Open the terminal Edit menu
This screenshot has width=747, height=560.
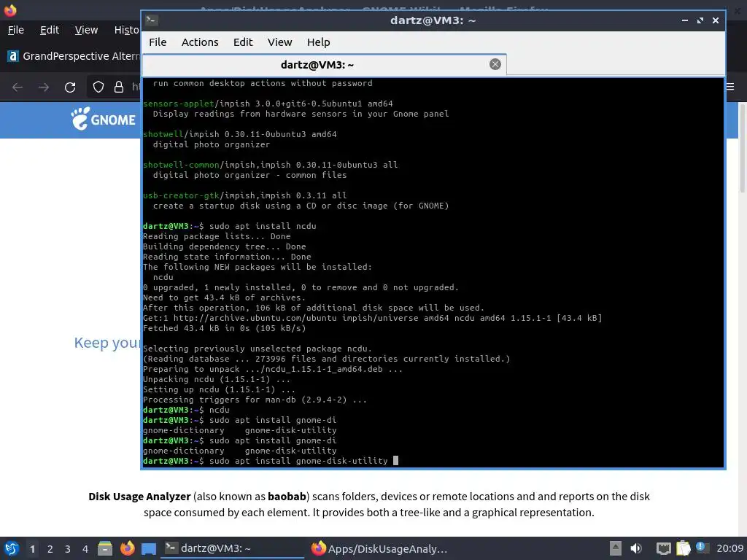(243, 42)
